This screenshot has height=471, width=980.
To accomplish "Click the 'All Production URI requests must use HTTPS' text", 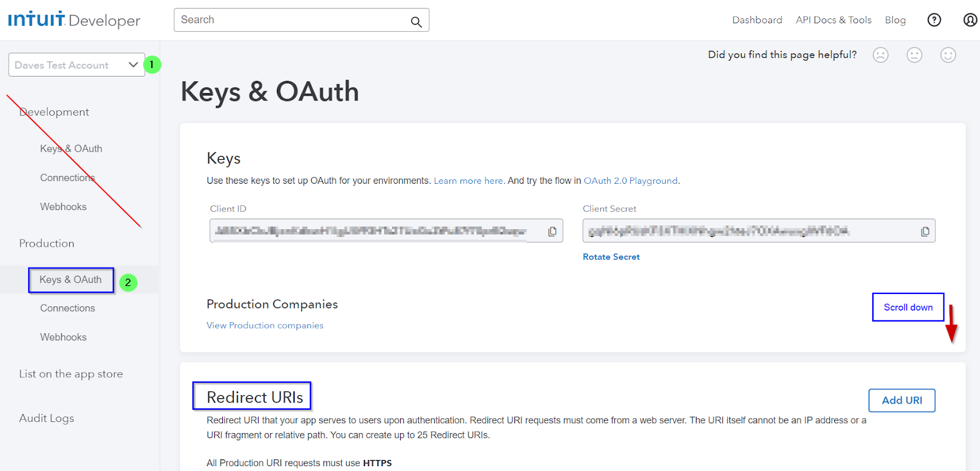I will pos(299,463).
